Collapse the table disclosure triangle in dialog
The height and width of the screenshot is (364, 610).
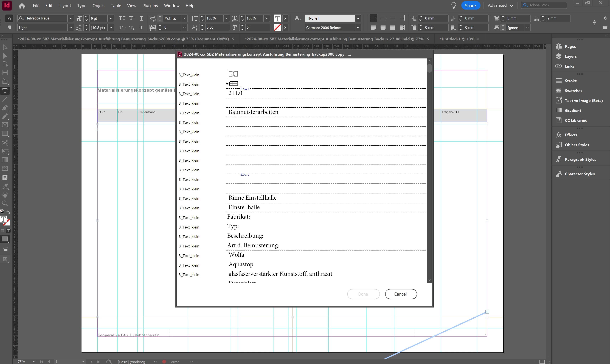(227, 84)
